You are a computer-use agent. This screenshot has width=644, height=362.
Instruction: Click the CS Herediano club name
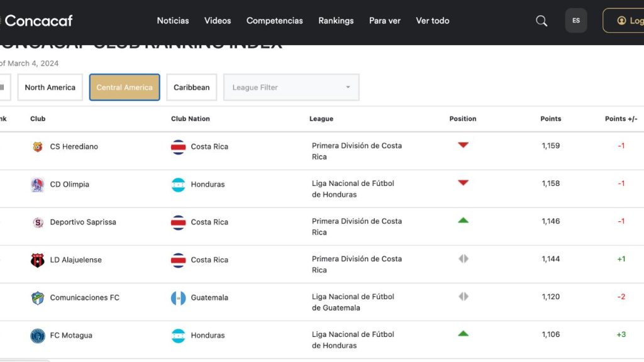pos(74,146)
